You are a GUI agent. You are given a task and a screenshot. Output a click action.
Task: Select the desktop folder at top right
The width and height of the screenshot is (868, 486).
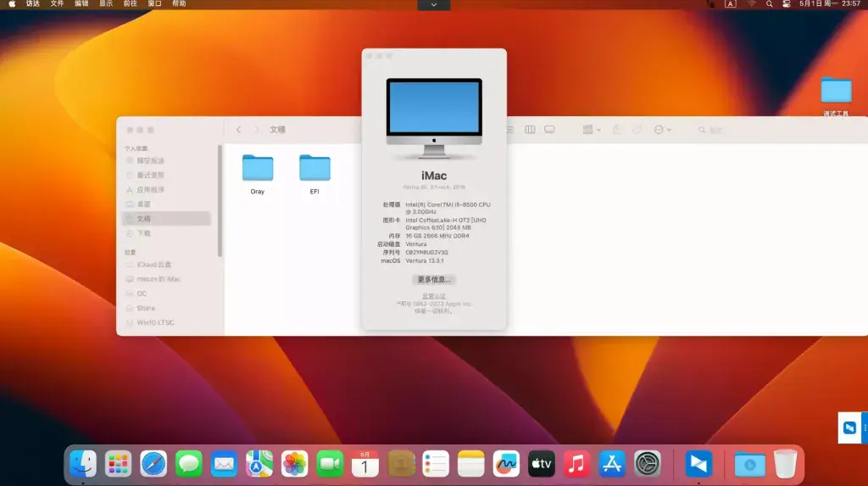836,96
